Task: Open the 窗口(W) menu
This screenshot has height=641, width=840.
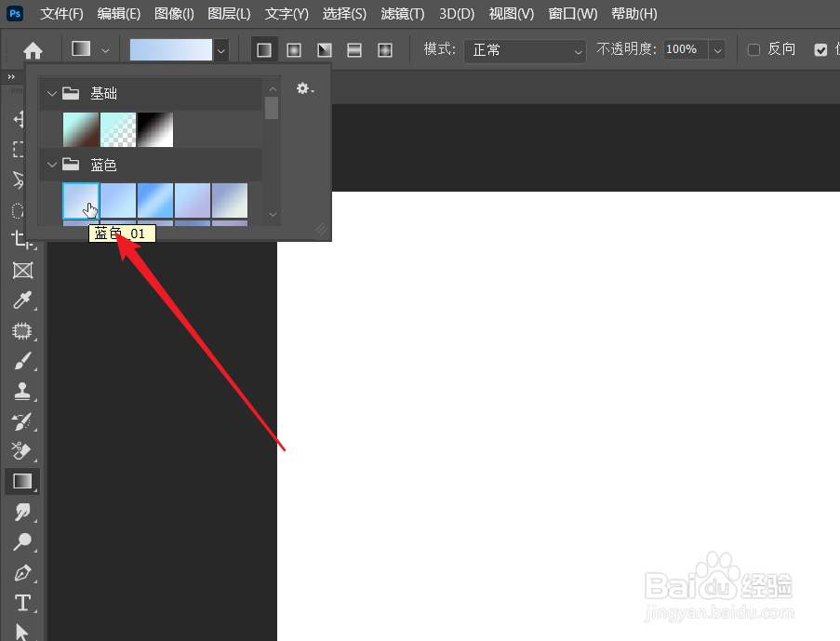Action: tap(573, 14)
